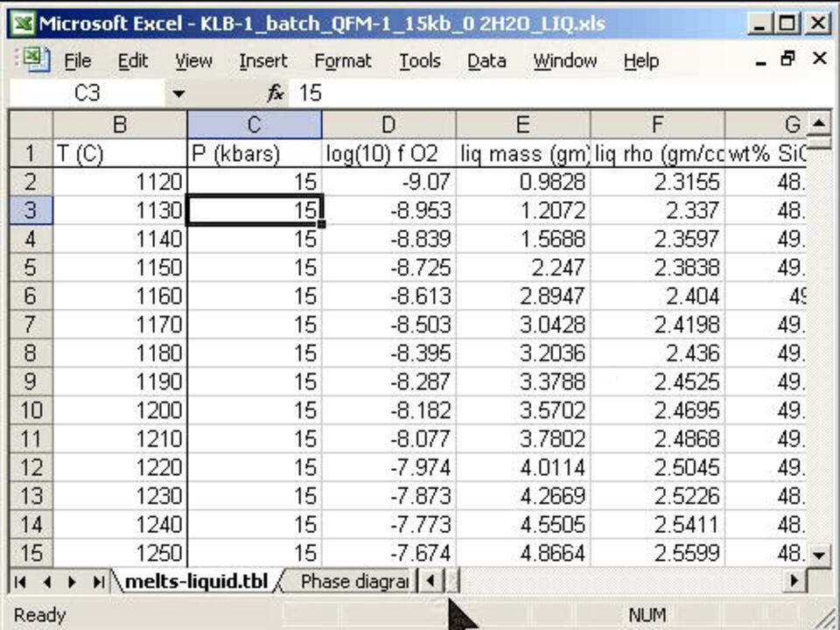Click the workbook icon beside the File menu

coord(33,59)
